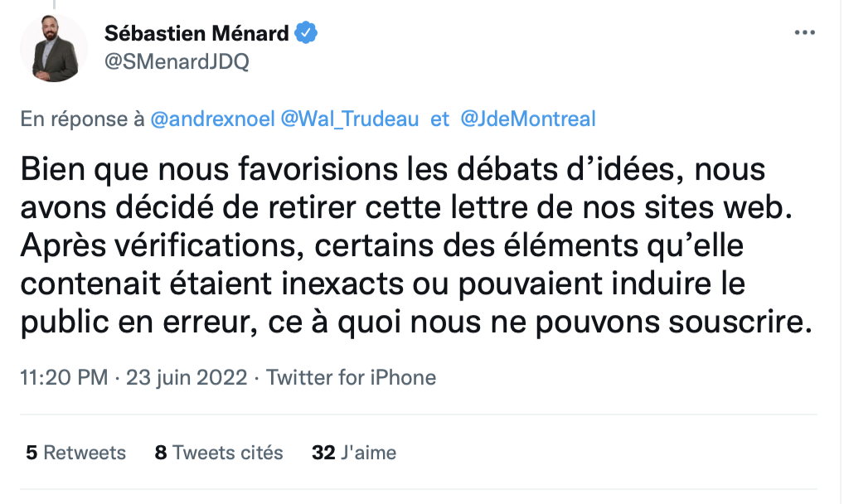Image resolution: width=844 pixels, height=504 pixels.
Task: Click the date 23 juin 2022
Action: tap(187, 377)
